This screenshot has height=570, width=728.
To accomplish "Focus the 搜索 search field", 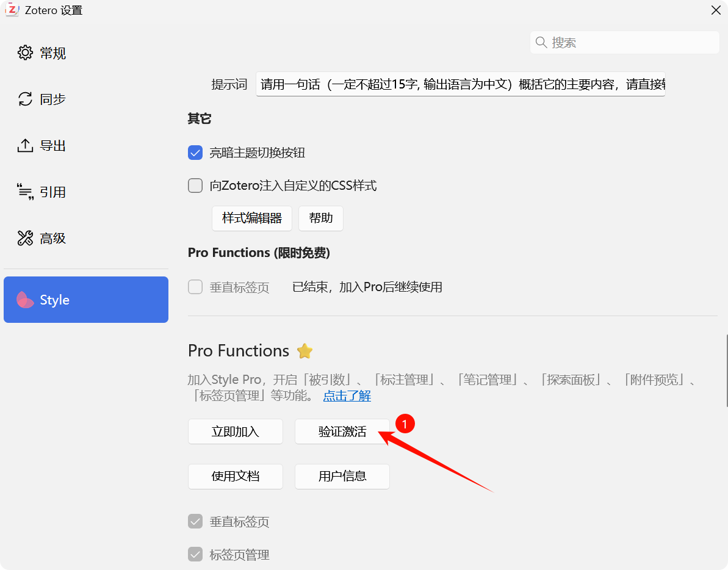I will [624, 43].
